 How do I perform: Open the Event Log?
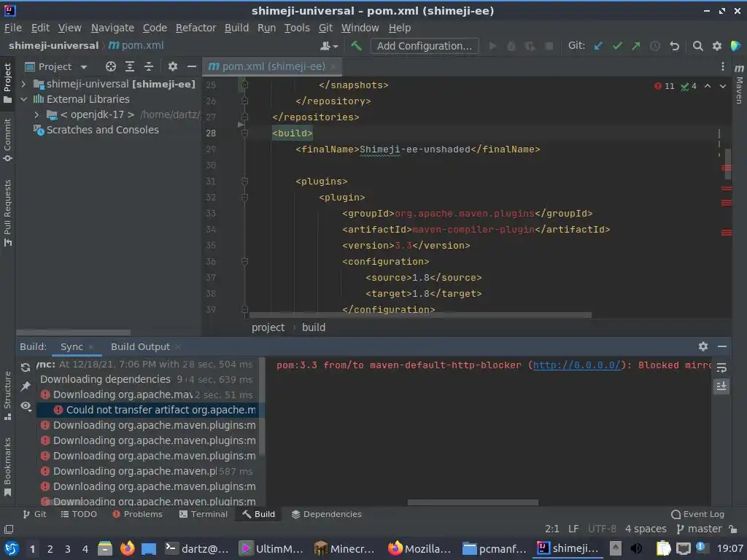click(x=697, y=514)
